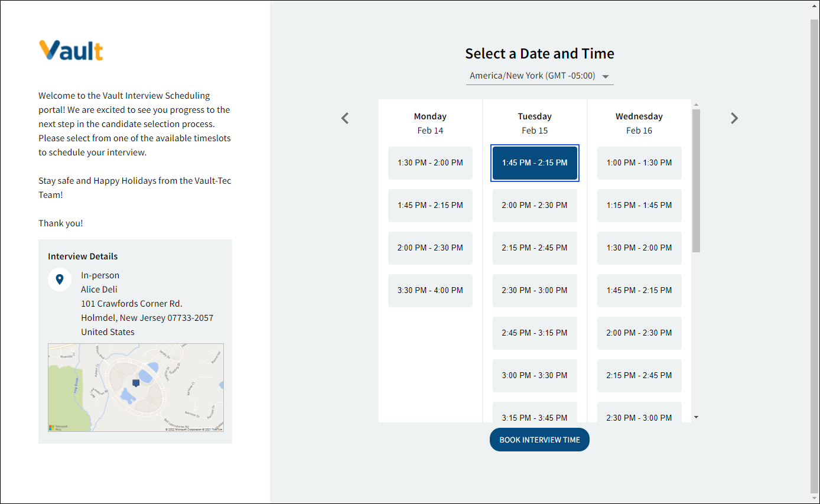820x504 pixels.
Task: Click the scrollbar up arrow above the timeslots
Action: (696, 103)
